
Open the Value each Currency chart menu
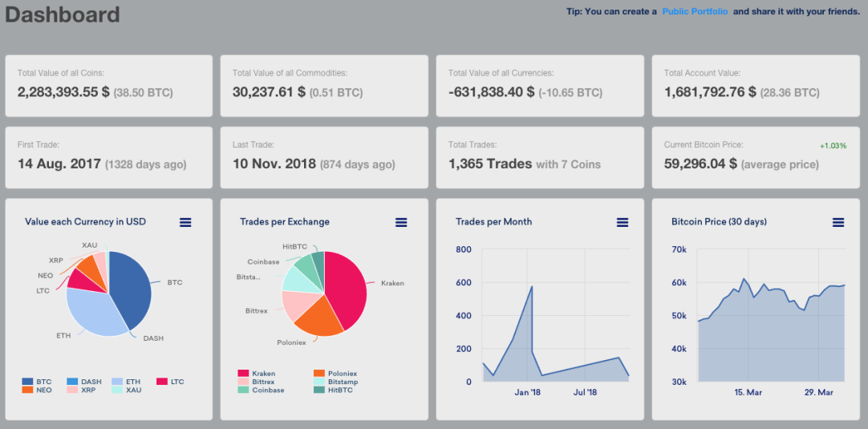tap(185, 222)
